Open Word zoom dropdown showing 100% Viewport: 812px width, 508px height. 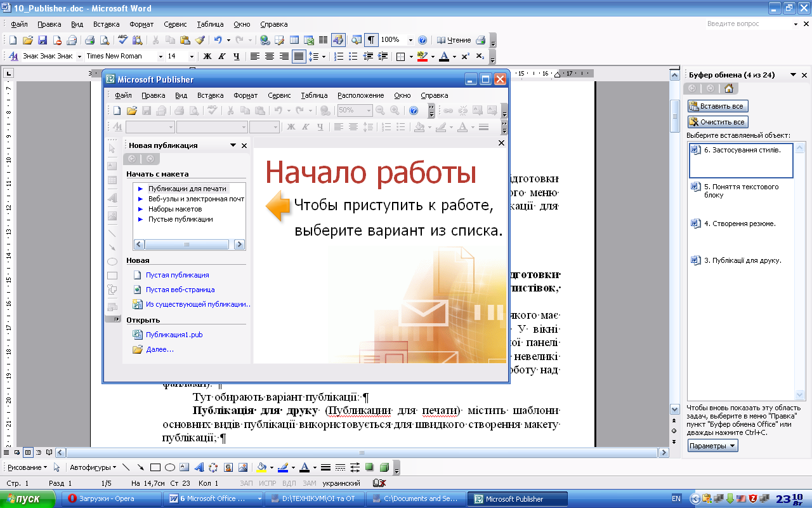tap(410, 40)
